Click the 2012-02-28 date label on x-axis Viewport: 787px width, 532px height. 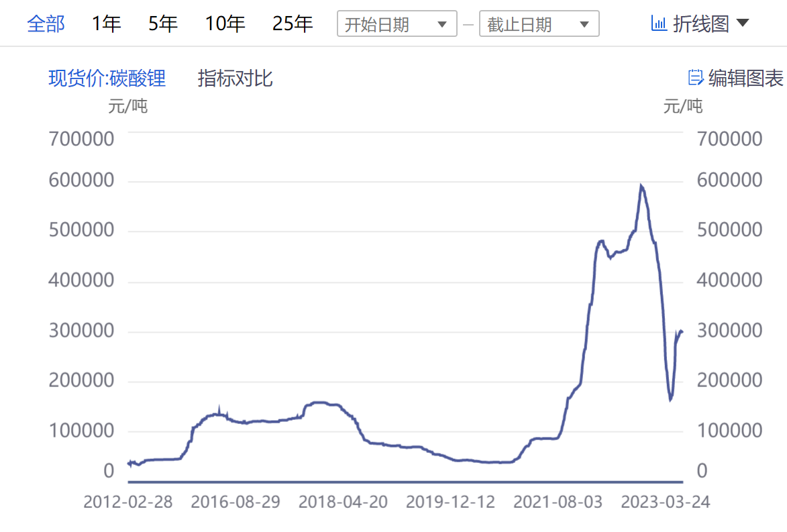coord(128,502)
